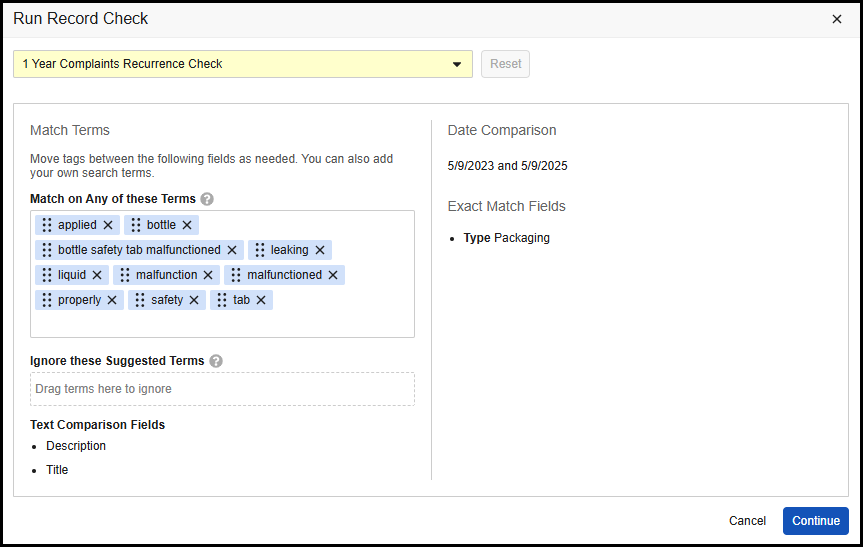Viewport: 863px width, 547px height.
Task: Remove the 'applied' tag
Action: (x=108, y=225)
